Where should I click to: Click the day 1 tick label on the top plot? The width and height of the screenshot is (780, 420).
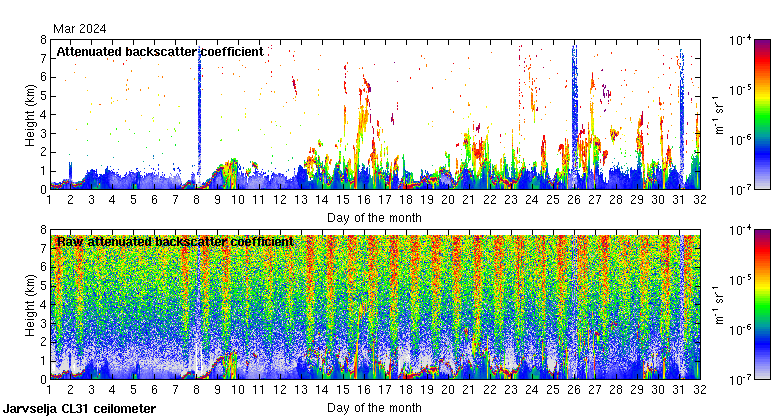(x=49, y=200)
